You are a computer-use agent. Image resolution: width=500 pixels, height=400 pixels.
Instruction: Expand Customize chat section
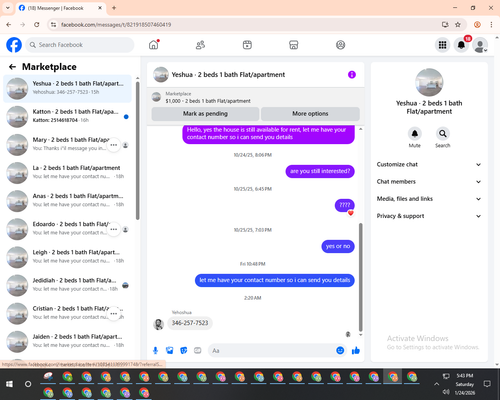click(x=429, y=164)
